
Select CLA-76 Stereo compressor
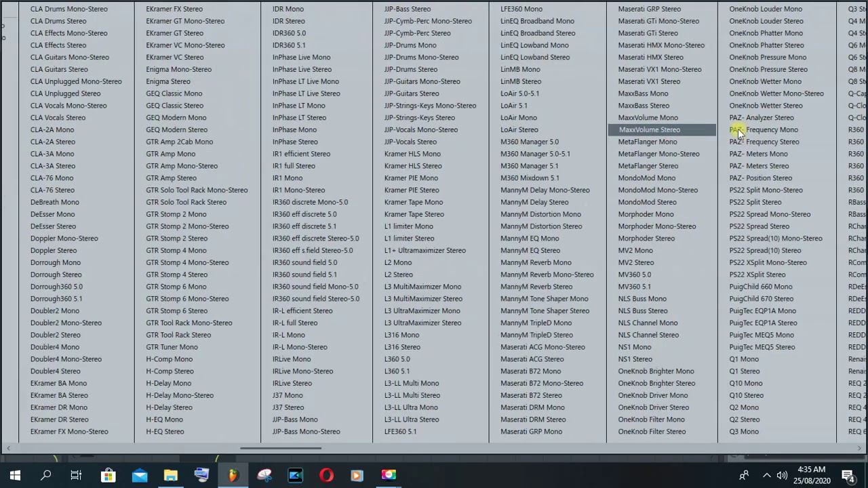[x=52, y=190]
